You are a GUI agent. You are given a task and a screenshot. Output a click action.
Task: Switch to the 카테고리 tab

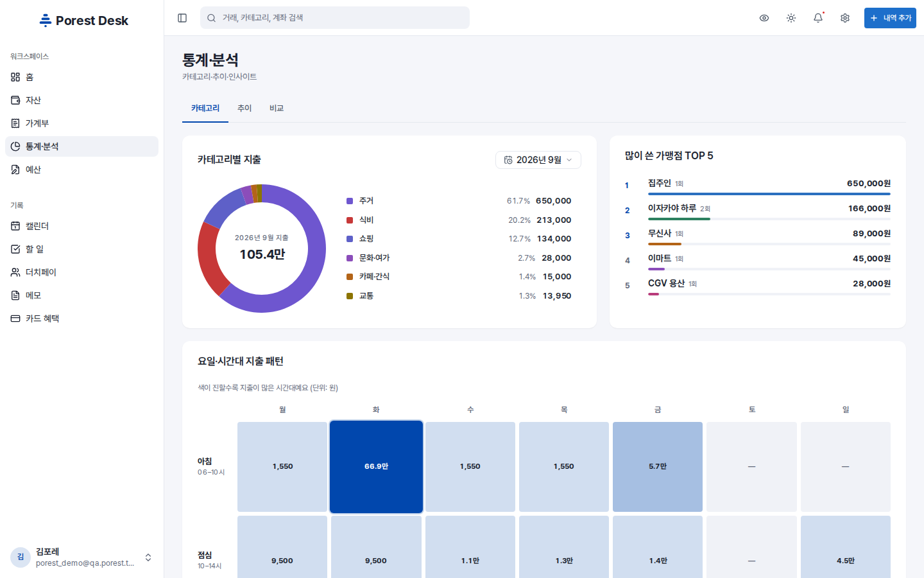[205, 109]
